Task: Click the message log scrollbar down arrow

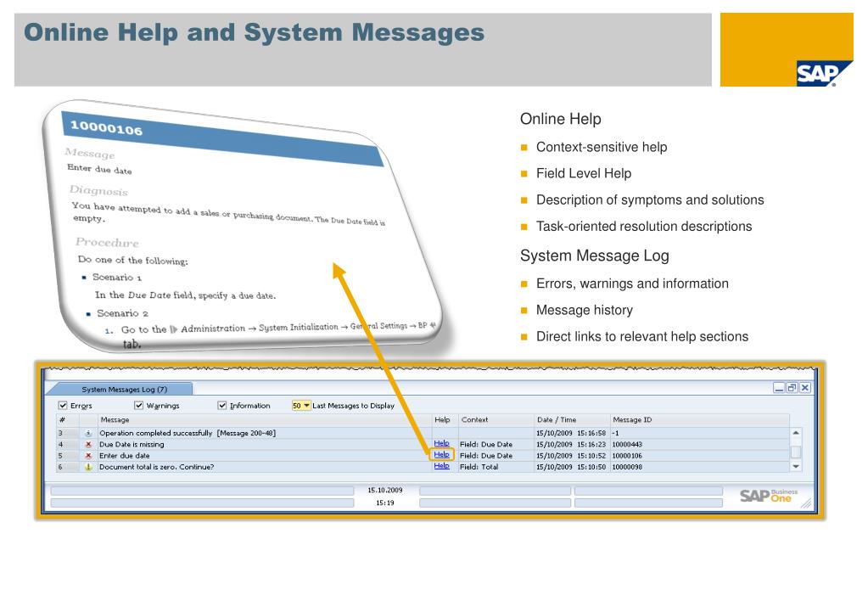Action: pos(796,467)
